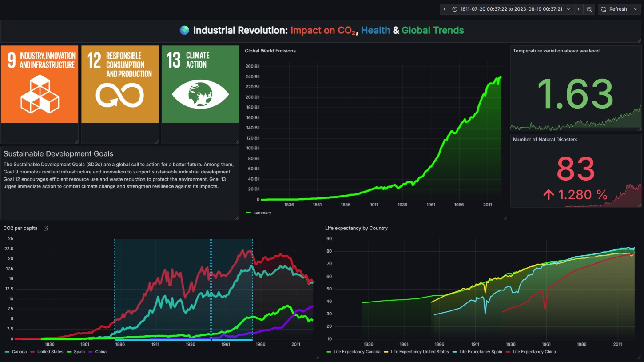The height and width of the screenshot is (362, 644).
Task: Open the Number of Natural Disasters panel menu
Action: (545, 139)
